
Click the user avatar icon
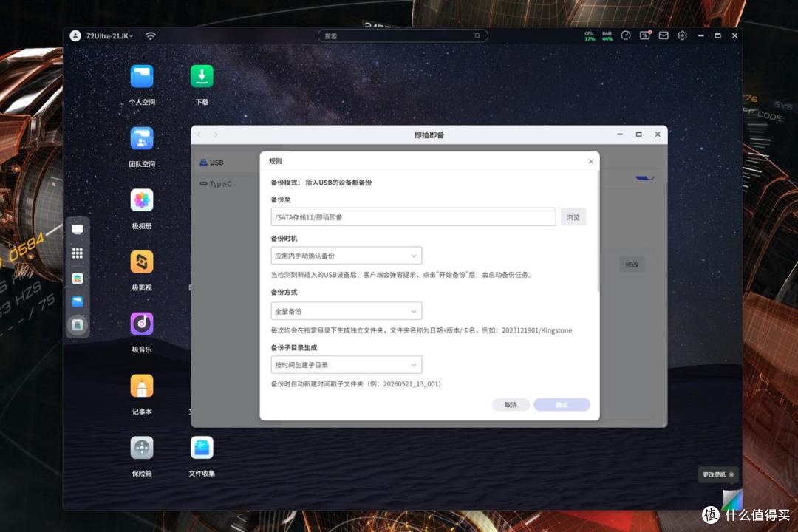[x=75, y=35]
